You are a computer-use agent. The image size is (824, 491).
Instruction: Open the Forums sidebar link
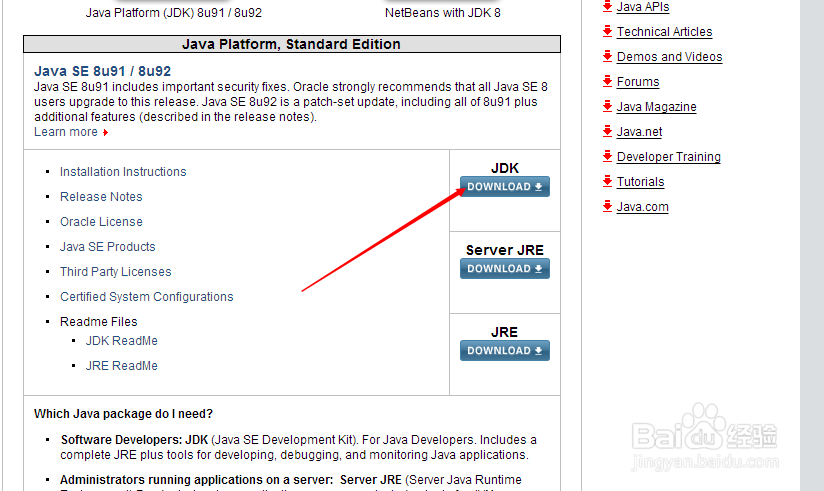(638, 82)
